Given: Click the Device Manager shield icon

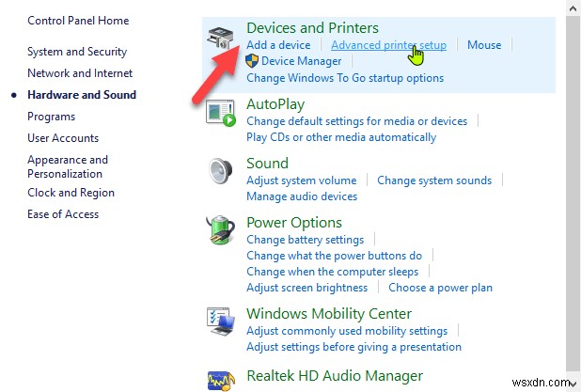Looking at the screenshot, I should click(x=253, y=61).
